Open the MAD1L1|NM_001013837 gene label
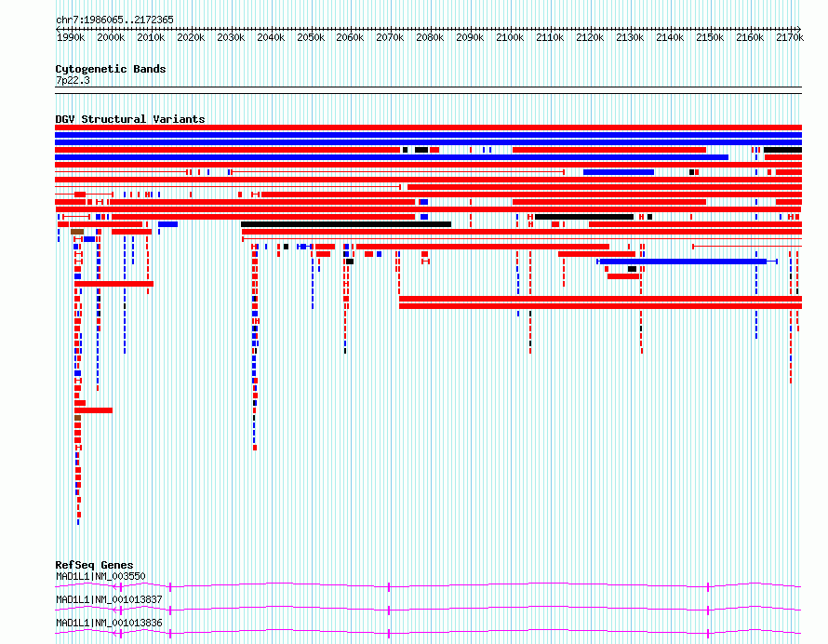The height and width of the screenshot is (644, 828). coord(109,599)
